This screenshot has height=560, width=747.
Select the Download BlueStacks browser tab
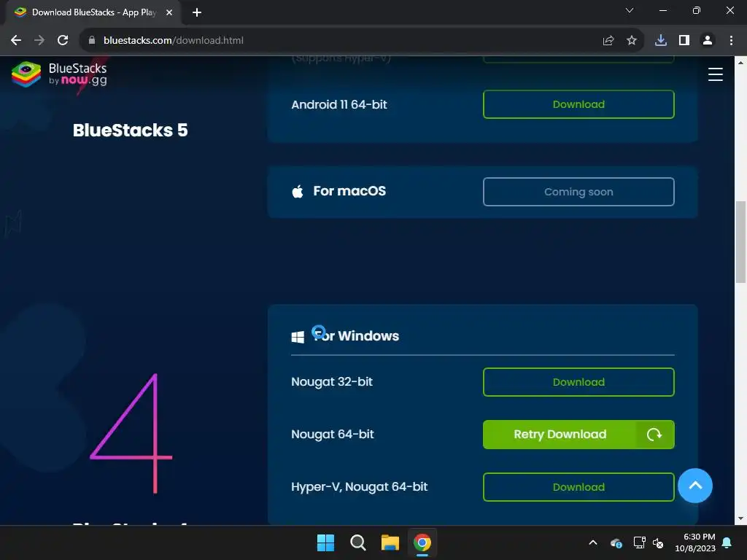pos(93,12)
